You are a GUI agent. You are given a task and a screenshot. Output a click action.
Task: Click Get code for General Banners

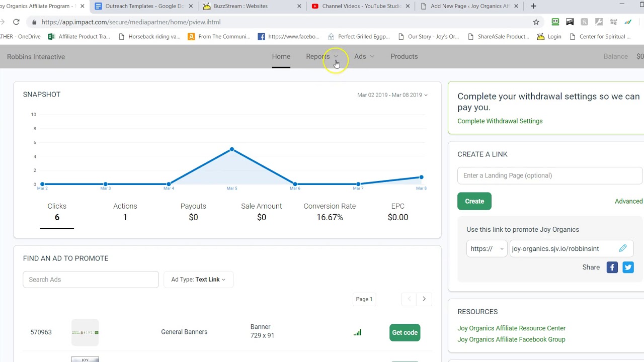(405, 332)
